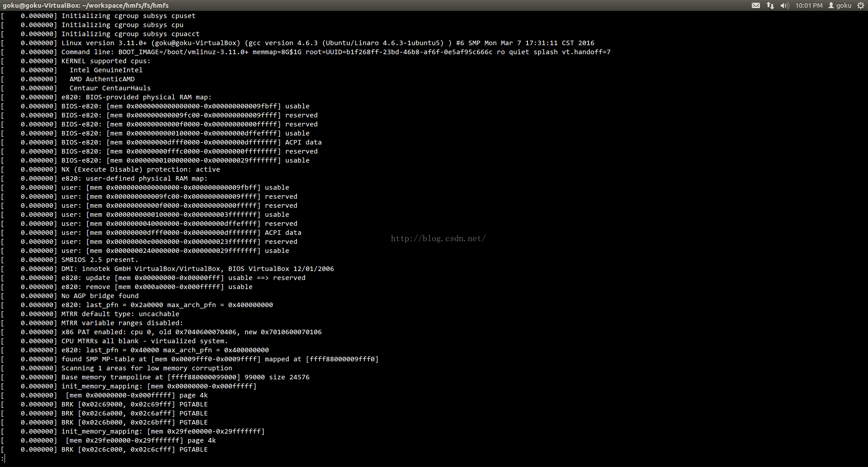This screenshot has height=467, width=868.
Task: Click 'BIOS-provided physical RAM map' line
Action: [x=106, y=97]
